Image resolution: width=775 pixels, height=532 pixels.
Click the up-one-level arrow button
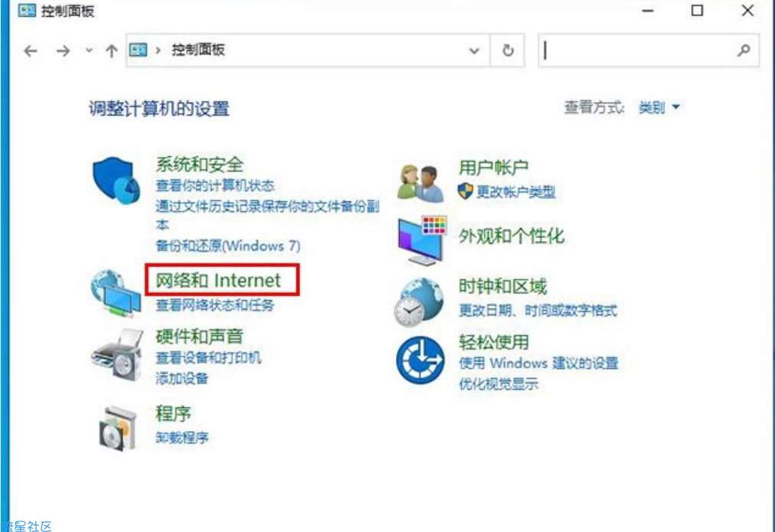pos(111,51)
